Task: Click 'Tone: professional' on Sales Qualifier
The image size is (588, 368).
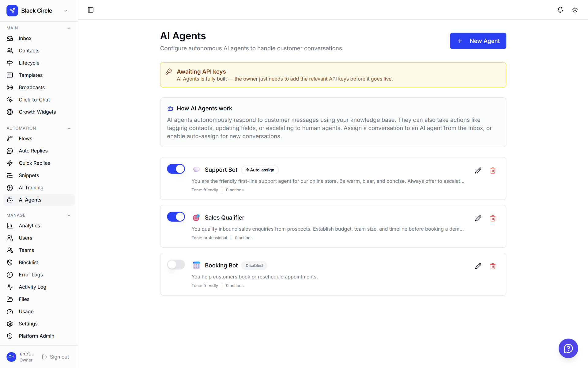Action: (209, 238)
